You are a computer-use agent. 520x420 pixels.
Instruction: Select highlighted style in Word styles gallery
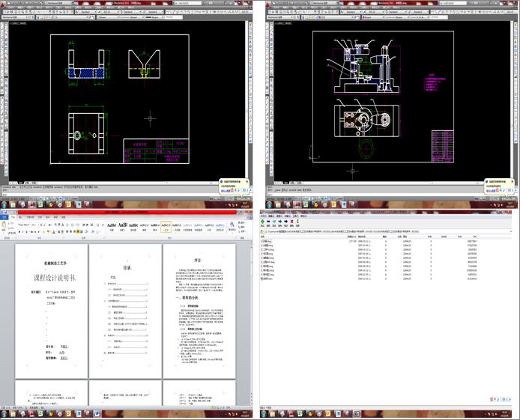tap(166, 227)
